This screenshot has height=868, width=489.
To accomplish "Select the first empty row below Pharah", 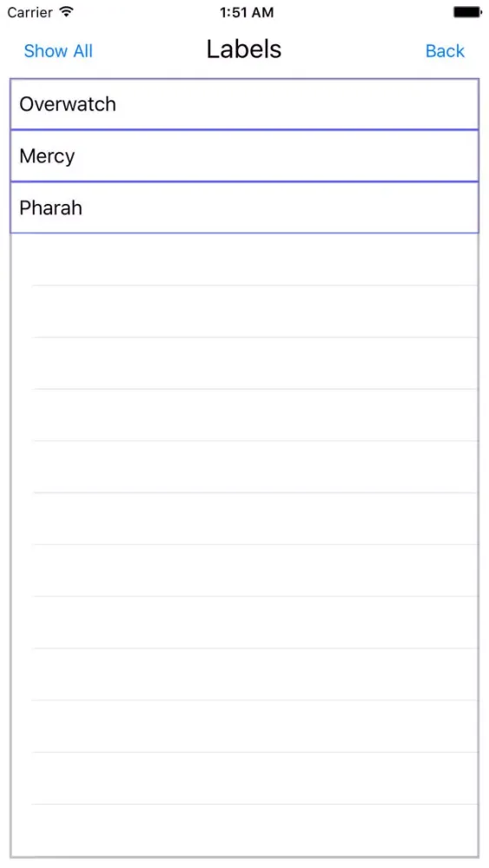I will (x=244, y=260).
